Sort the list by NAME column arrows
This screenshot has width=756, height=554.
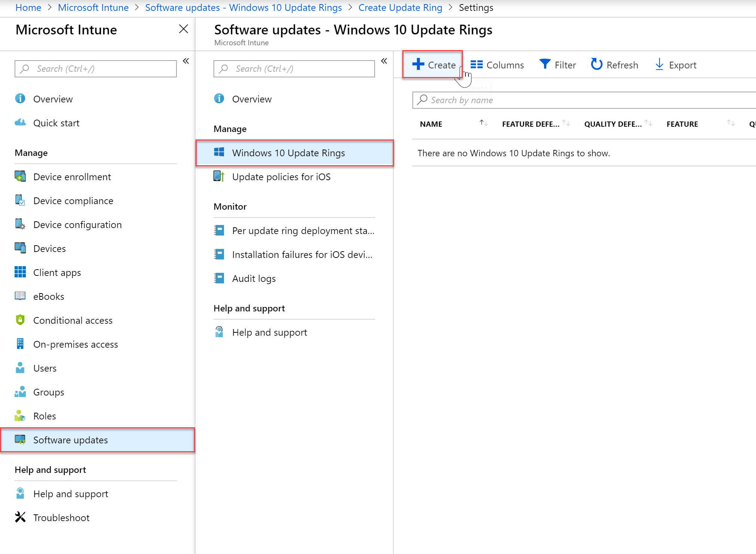tap(484, 123)
